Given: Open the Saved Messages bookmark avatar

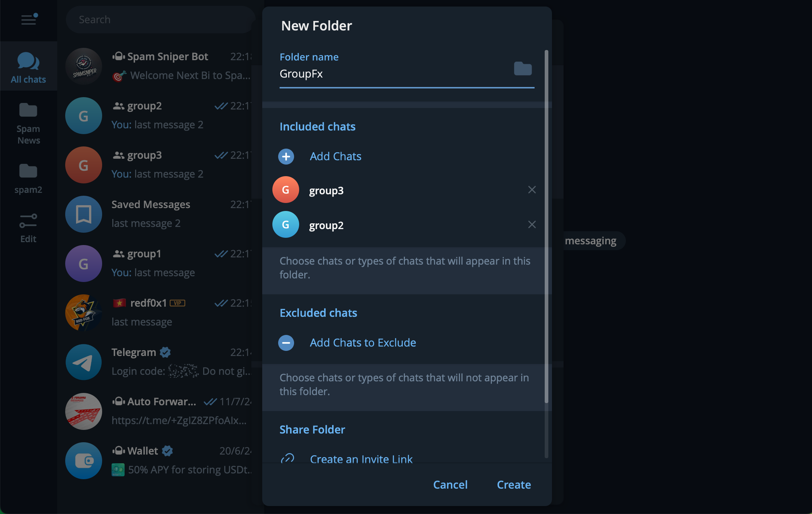Looking at the screenshot, I should [x=83, y=214].
